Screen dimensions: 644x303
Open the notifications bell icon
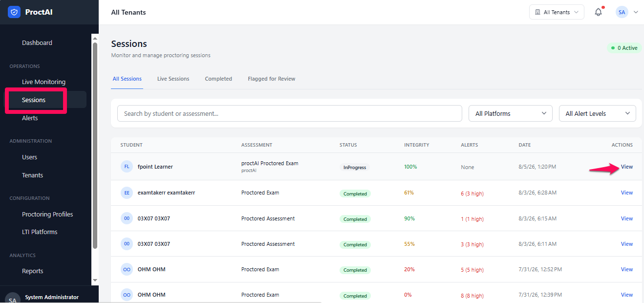tap(598, 12)
